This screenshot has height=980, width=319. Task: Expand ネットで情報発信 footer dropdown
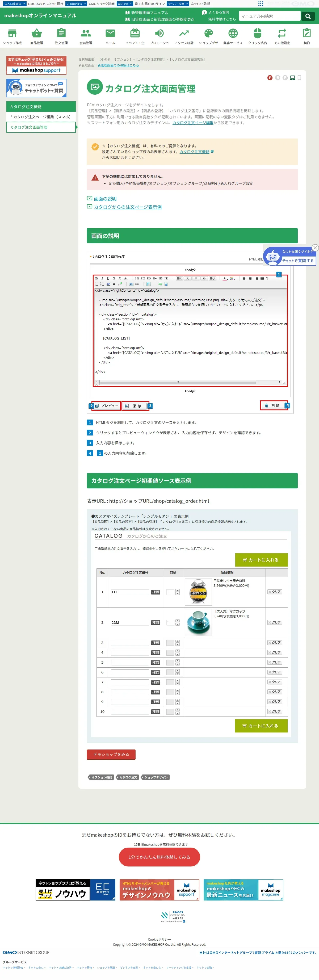(14, 968)
